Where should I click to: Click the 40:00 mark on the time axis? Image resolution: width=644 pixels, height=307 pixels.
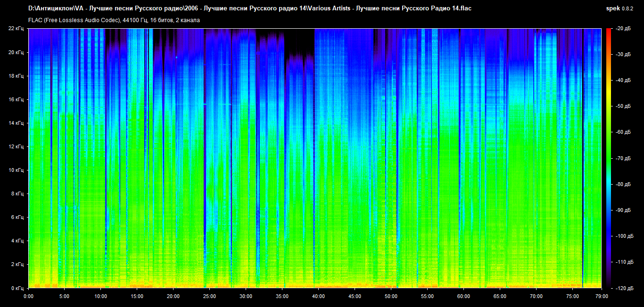click(318, 296)
